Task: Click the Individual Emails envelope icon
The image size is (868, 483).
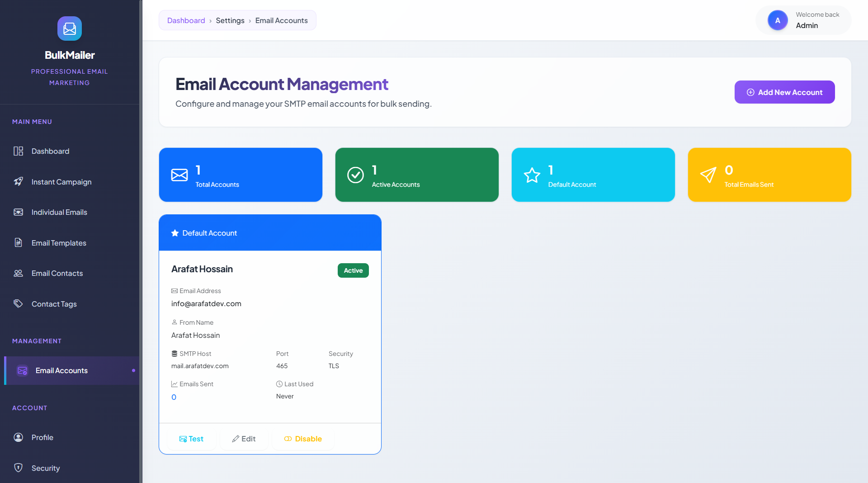Action: tap(18, 212)
